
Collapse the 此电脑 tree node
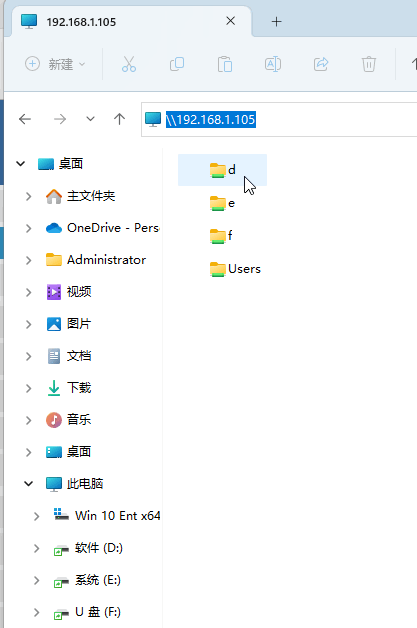pyautogui.click(x=28, y=484)
